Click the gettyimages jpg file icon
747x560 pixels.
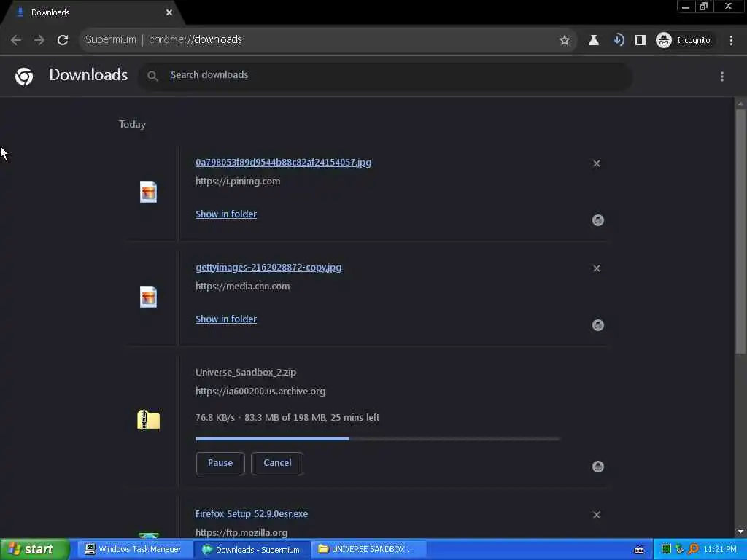click(148, 297)
